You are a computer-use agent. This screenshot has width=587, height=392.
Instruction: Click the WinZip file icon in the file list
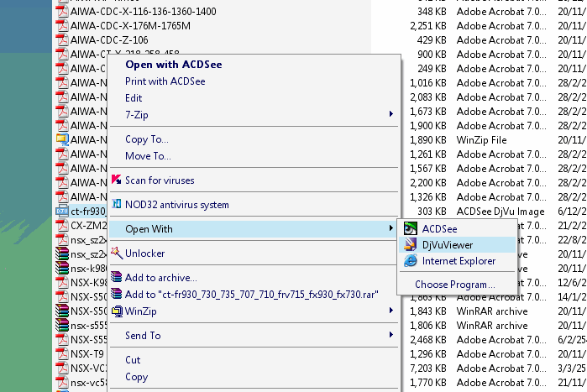pyautogui.click(x=62, y=139)
